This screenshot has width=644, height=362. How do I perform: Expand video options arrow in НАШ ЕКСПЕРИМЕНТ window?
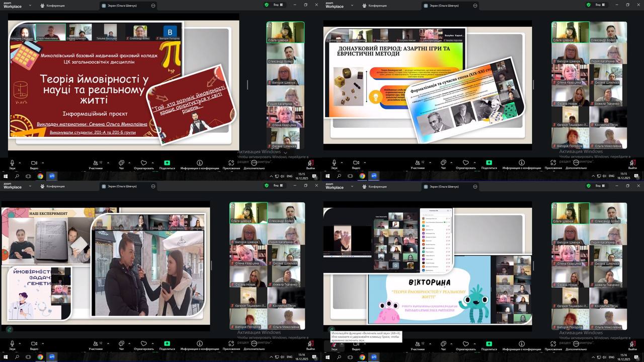click(x=42, y=343)
